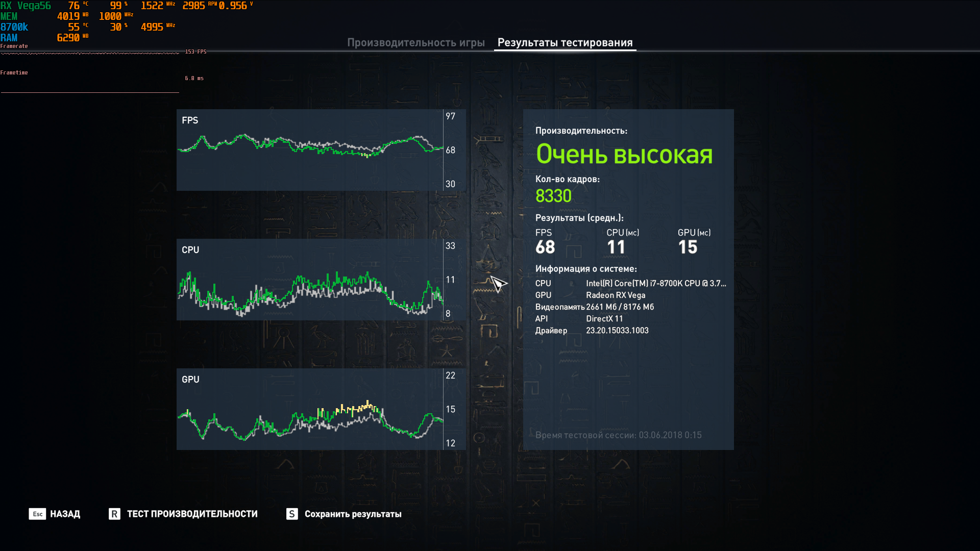The width and height of the screenshot is (980, 551).
Task: Go back via НАЗАД label
Action: tap(65, 514)
